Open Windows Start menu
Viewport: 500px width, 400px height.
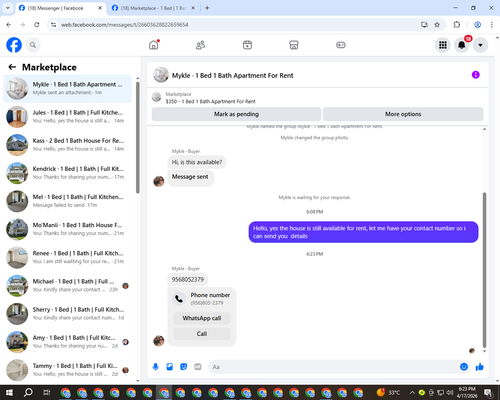coord(9,393)
